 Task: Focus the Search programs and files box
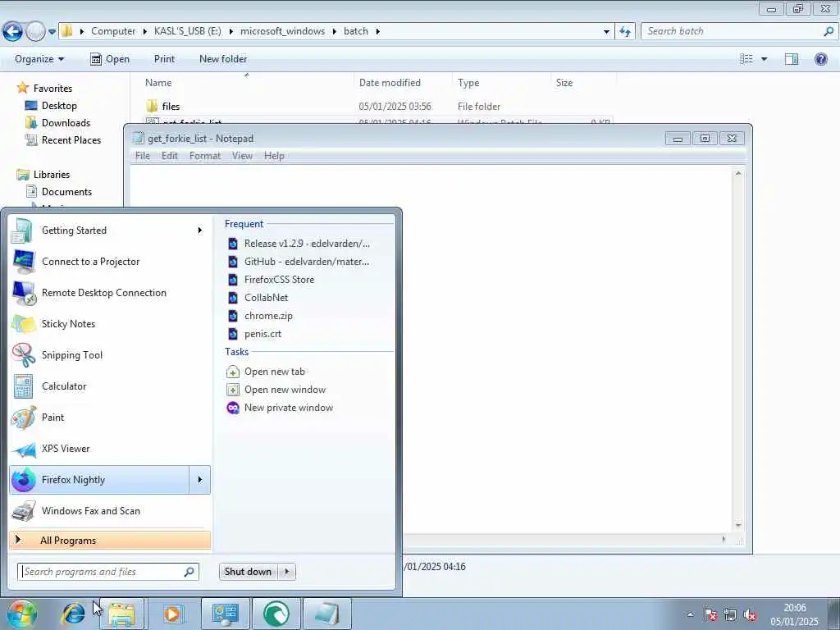pyautogui.click(x=108, y=572)
